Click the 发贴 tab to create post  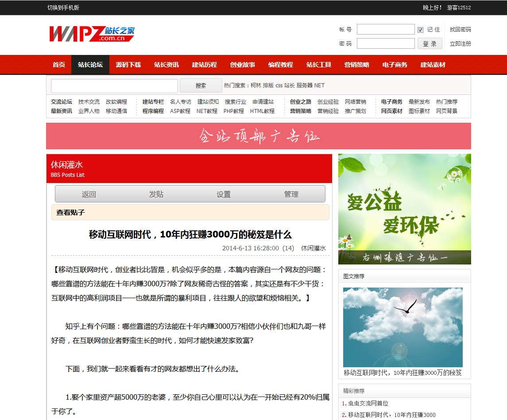tap(156, 194)
